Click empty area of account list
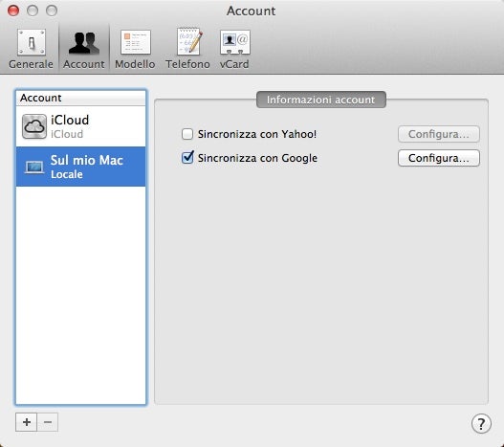 pyautogui.click(x=80, y=295)
